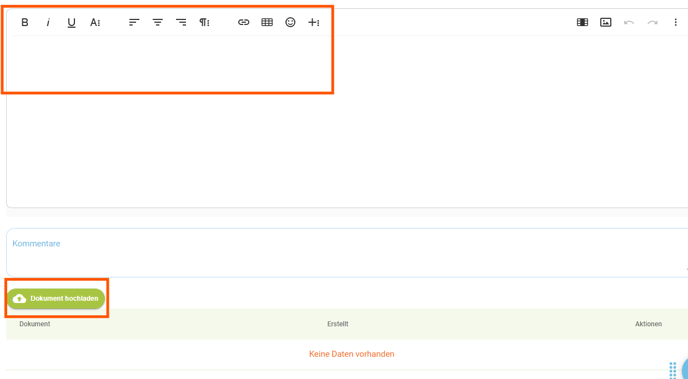Select the Keine Daten vorhanden message
This screenshot has height=379, width=688.
352,354
